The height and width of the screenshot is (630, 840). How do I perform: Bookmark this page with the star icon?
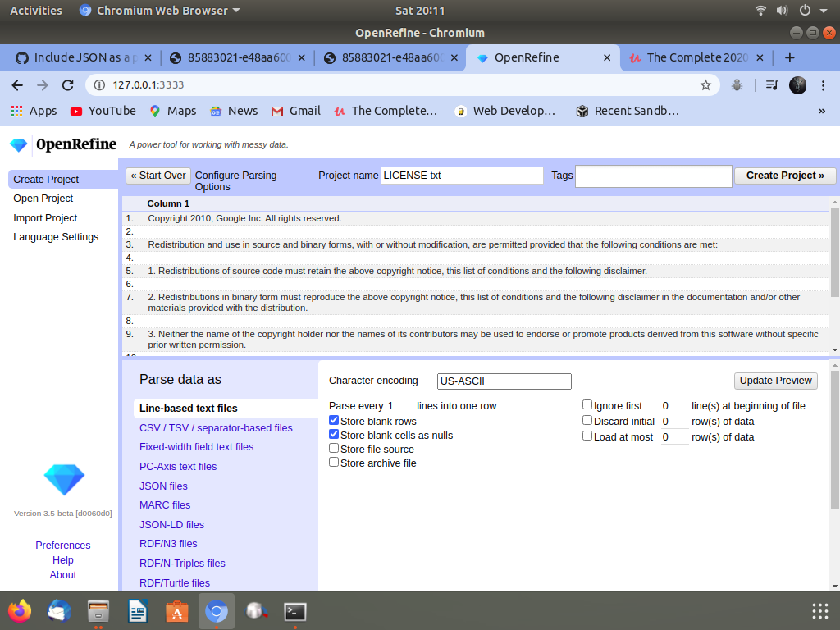tap(705, 85)
